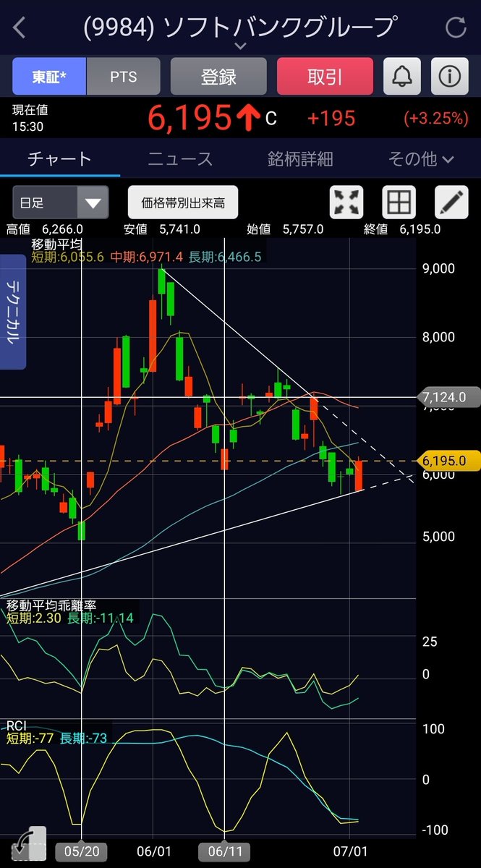
Task: Open the テクニカル side panel tab
Action: point(13,311)
